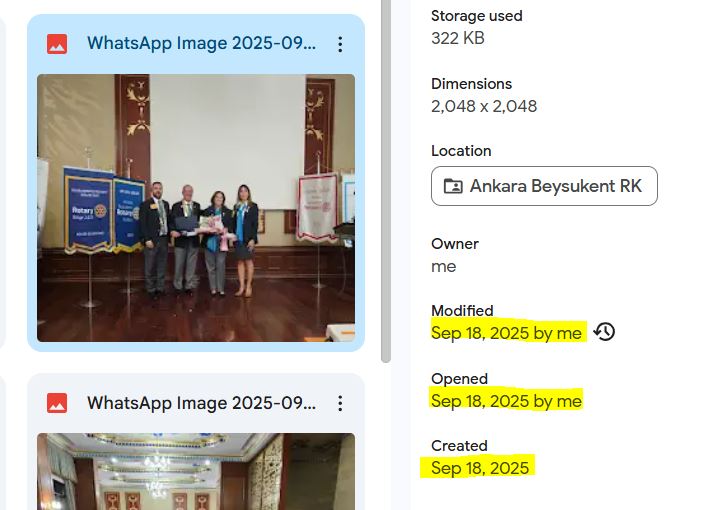Click the Created date Sep 18, 2025
The image size is (713, 510).
click(x=480, y=468)
